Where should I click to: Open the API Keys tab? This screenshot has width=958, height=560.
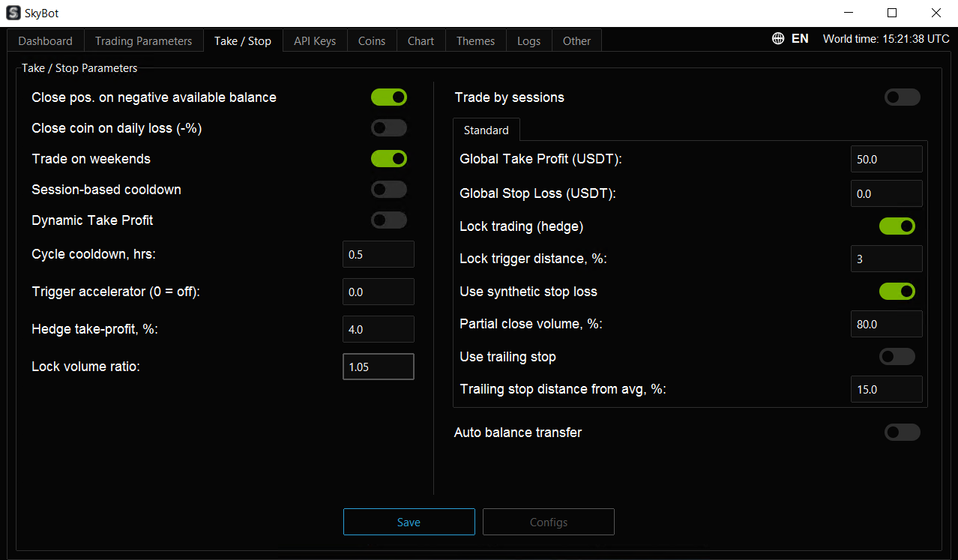pos(315,41)
